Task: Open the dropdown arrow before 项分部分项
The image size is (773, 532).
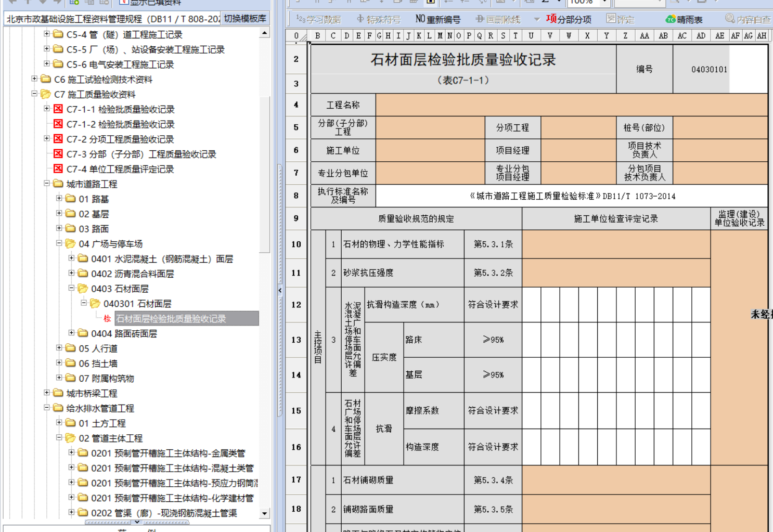Action: [x=537, y=19]
